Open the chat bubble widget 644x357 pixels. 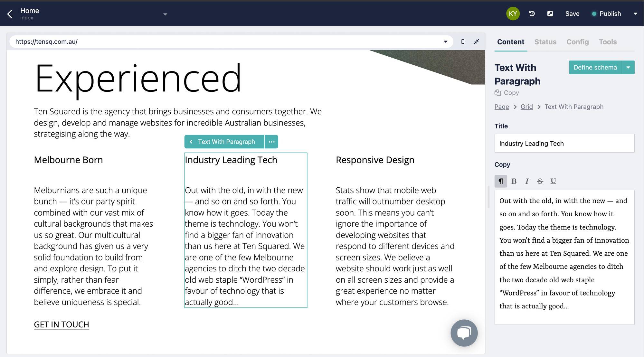tap(464, 333)
